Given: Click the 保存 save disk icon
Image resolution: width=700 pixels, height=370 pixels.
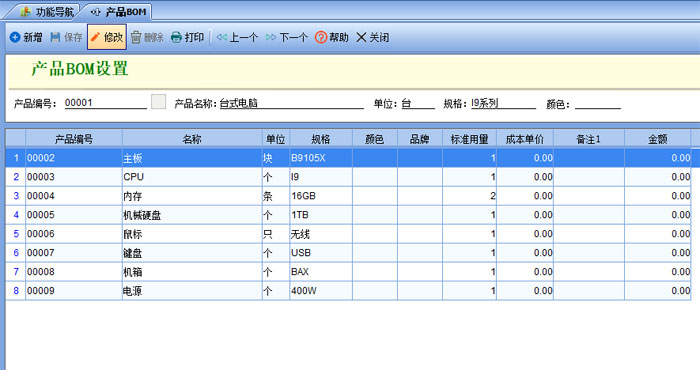Looking at the screenshot, I should (x=55, y=37).
